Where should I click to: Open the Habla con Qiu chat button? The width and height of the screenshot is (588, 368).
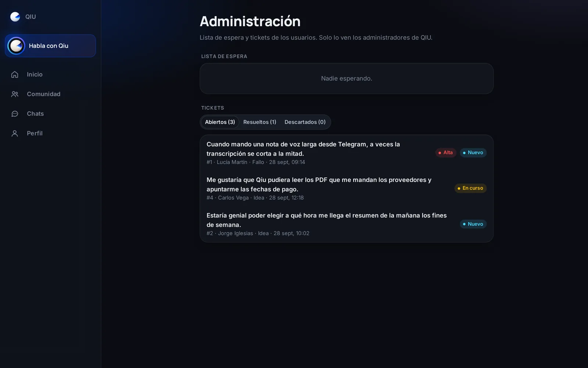tap(50, 46)
